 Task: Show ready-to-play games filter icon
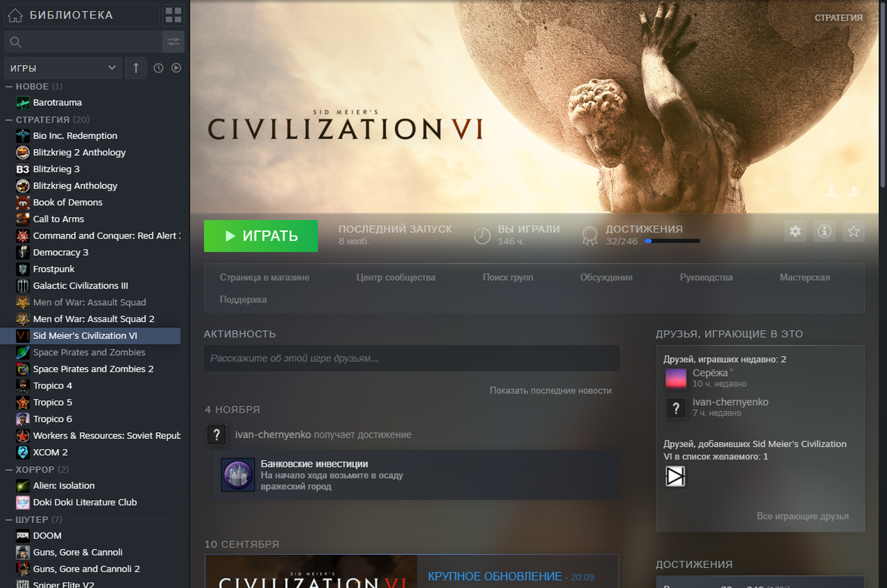pos(176,68)
